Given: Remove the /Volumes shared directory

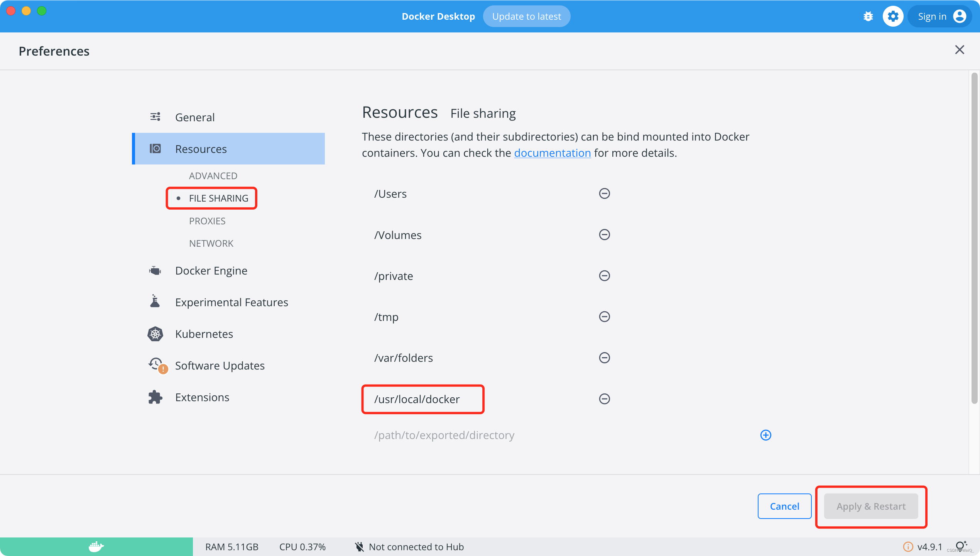Looking at the screenshot, I should (x=604, y=235).
